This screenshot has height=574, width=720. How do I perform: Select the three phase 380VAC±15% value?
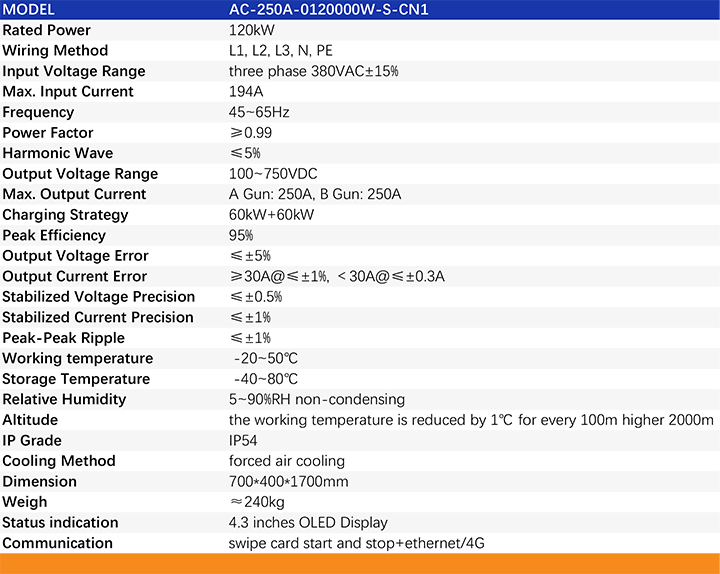314,71
